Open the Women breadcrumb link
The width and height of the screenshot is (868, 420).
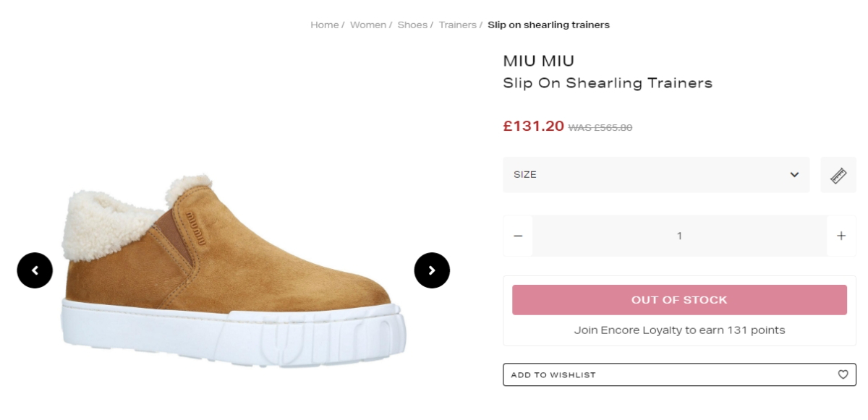[x=368, y=25]
